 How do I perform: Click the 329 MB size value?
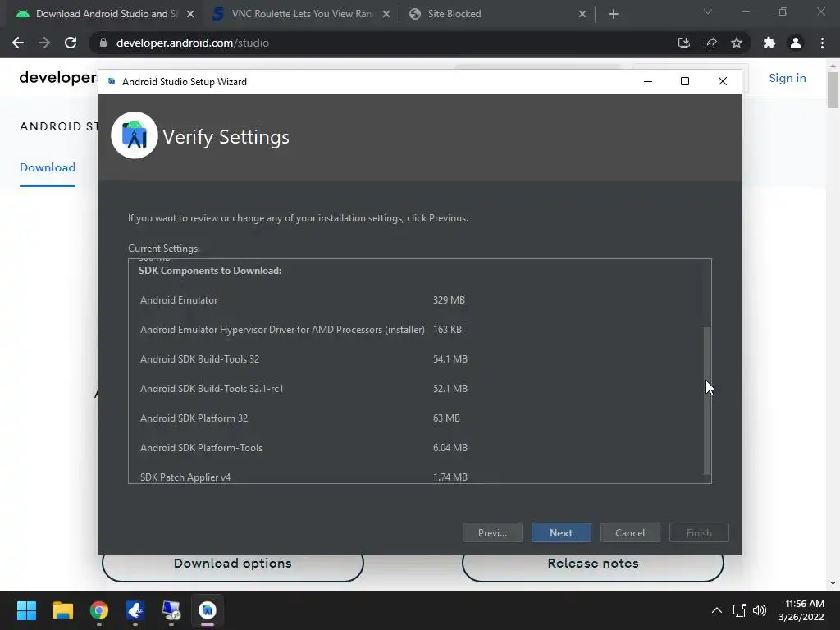coord(449,300)
